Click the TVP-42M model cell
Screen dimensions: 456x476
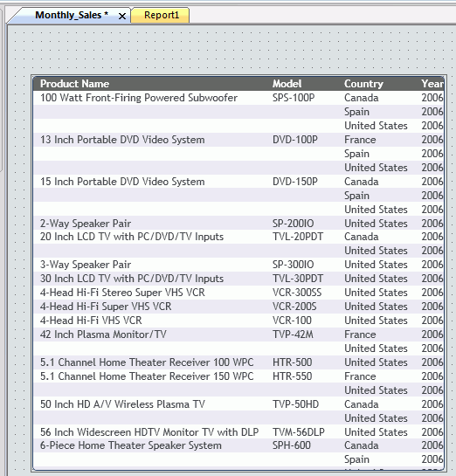tap(293, 335)
